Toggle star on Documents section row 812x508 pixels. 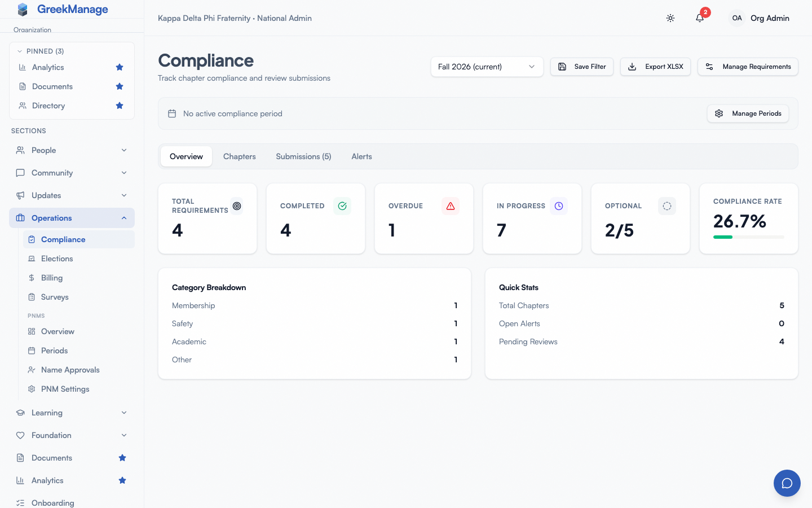pyautogui.click(x=122, y=458)
